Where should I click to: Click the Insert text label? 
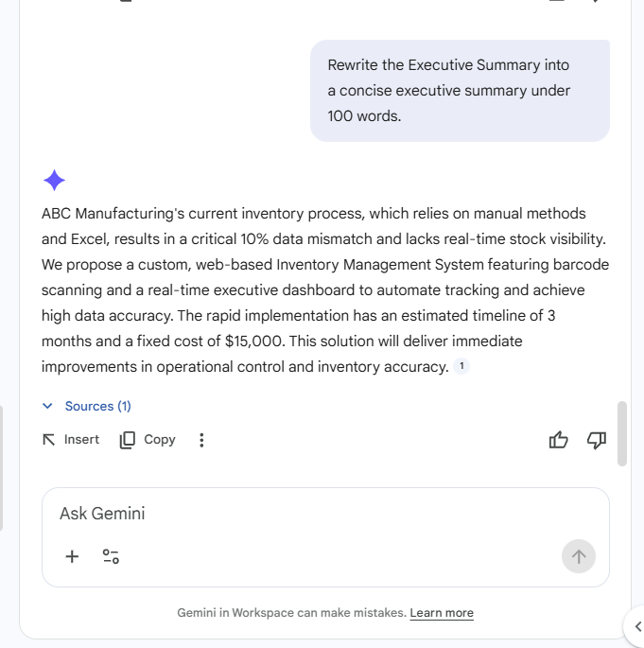click(81, 440)
